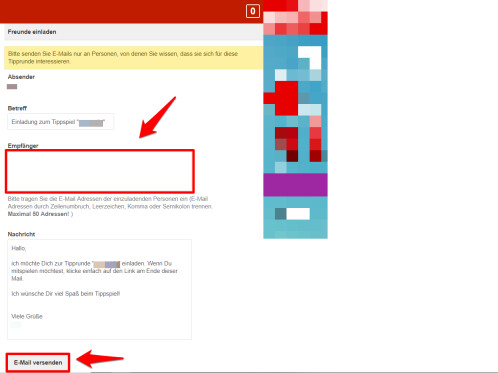Click the yellow Tipprunde notice banner
Viewport: 498px width, 373px height.
coord(134,58)
